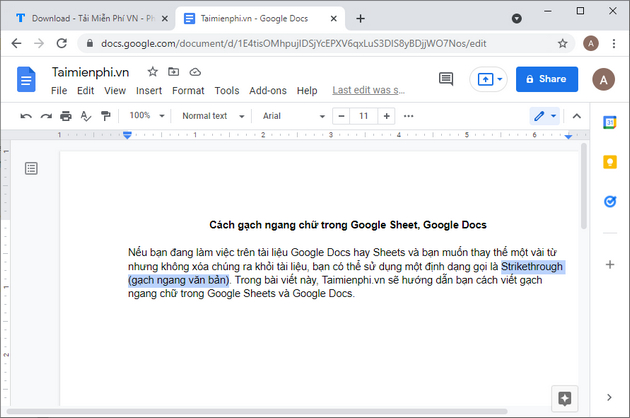The width and height of the screenshot is (630, 418).
Task: Click the right indent marker on ruler
Action: 568,137
